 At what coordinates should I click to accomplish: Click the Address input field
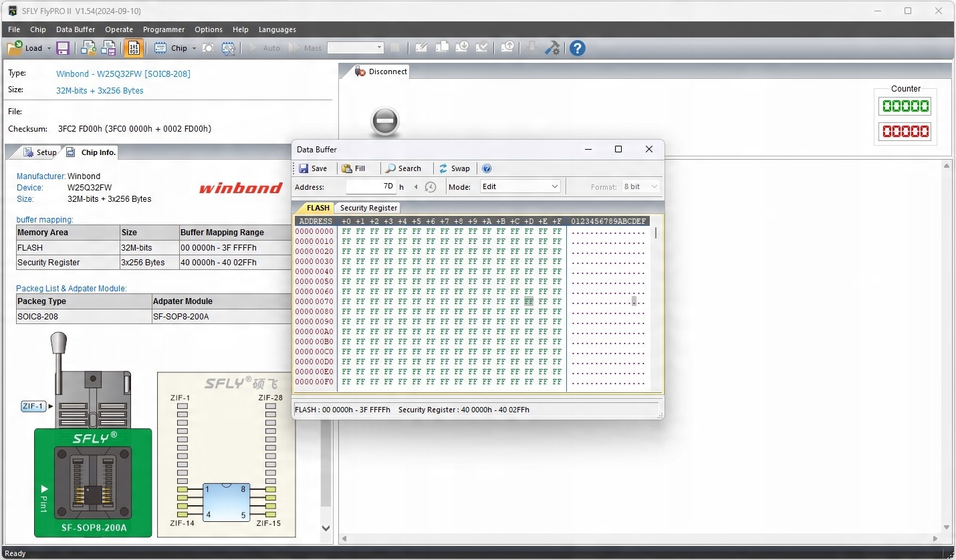tap(371, 186)
